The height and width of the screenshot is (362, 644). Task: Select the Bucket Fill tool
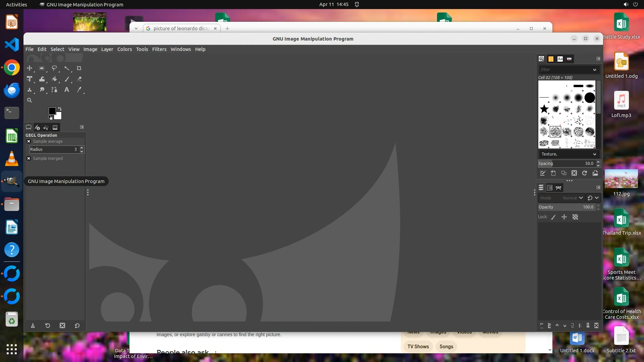click(x=54, y=79)
